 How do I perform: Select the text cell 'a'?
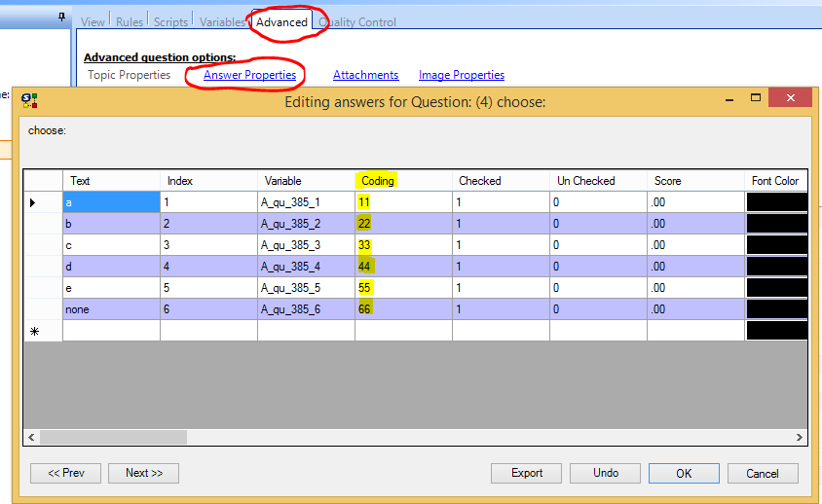(x=112, y=202)
